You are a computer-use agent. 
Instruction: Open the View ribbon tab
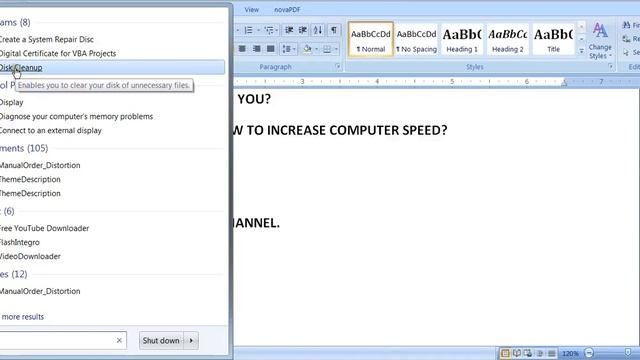[252, 9]
